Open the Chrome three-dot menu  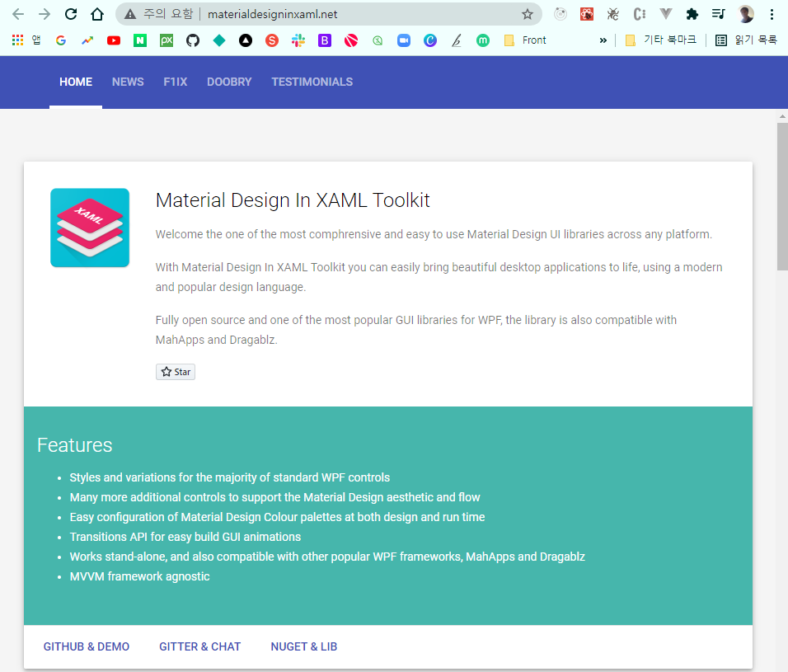click(x=772, y=14)
